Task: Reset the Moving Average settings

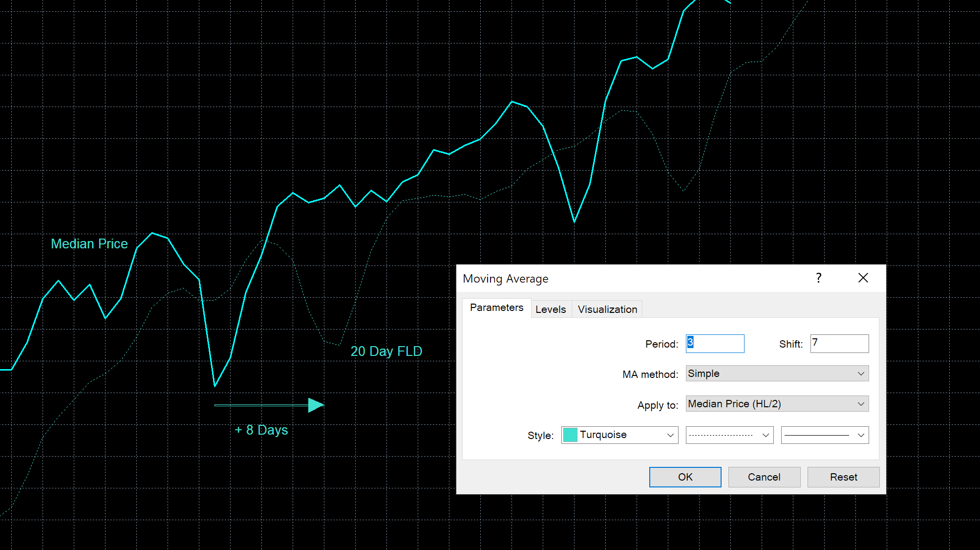Action: pyautogui.click(x=843, y=477)
